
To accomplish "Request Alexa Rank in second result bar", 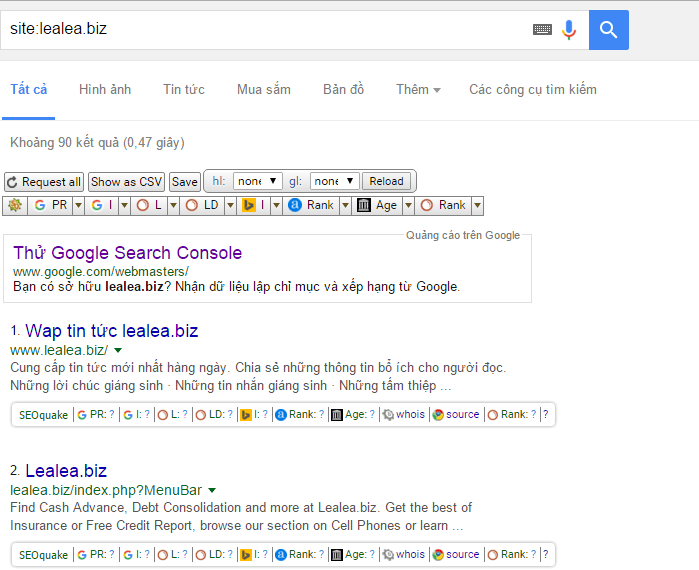I will 300,555.
